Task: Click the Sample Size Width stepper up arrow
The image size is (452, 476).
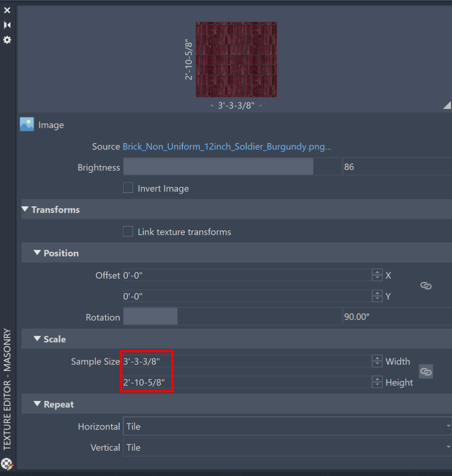Action: click(x=376, y=358)
